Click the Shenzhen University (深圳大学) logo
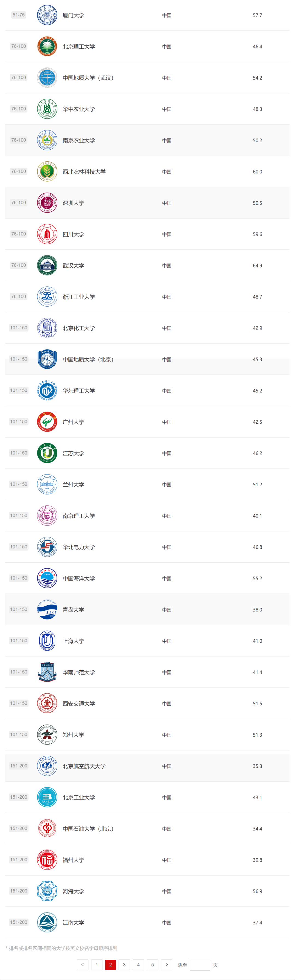 pos(47,203)
